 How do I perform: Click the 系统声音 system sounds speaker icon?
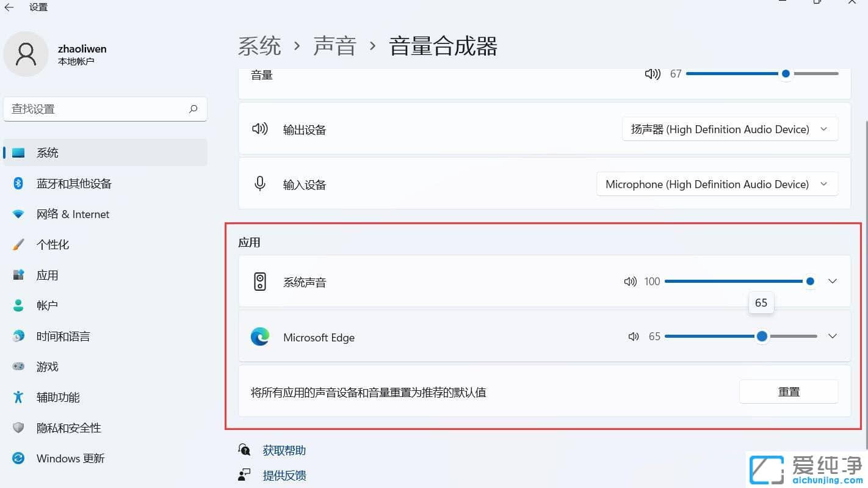[260, 282]
